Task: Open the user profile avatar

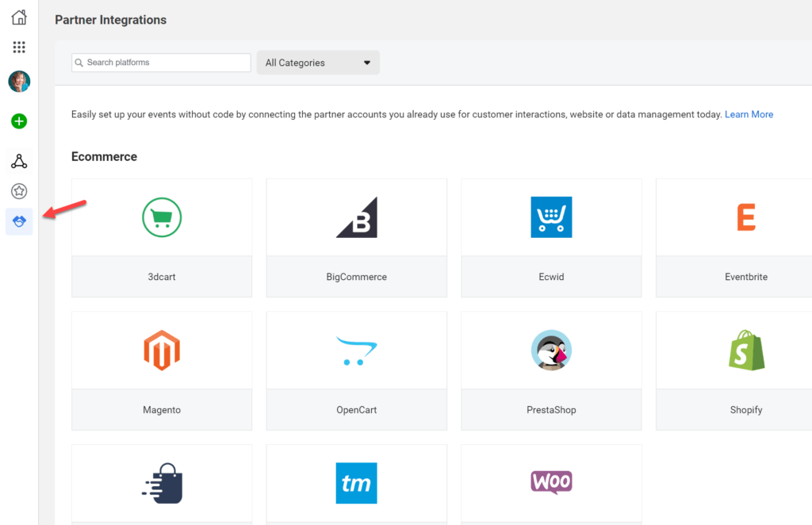Action: [x=19, y=81]
